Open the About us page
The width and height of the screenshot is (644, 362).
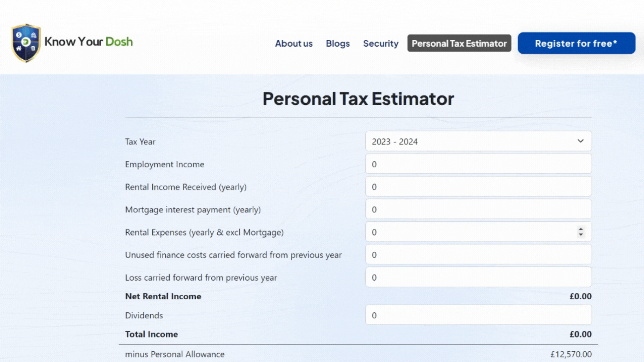pyautogui.click(x=293, y=44)
